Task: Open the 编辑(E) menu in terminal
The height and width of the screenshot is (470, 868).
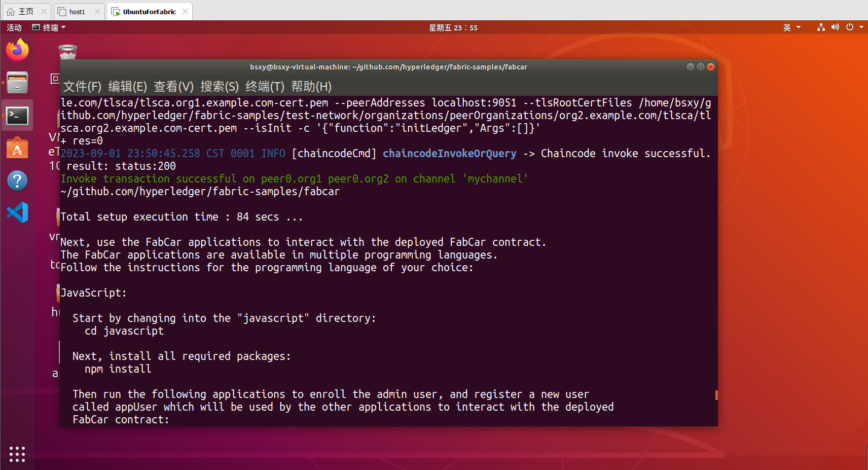Action: tap(127, 87)
